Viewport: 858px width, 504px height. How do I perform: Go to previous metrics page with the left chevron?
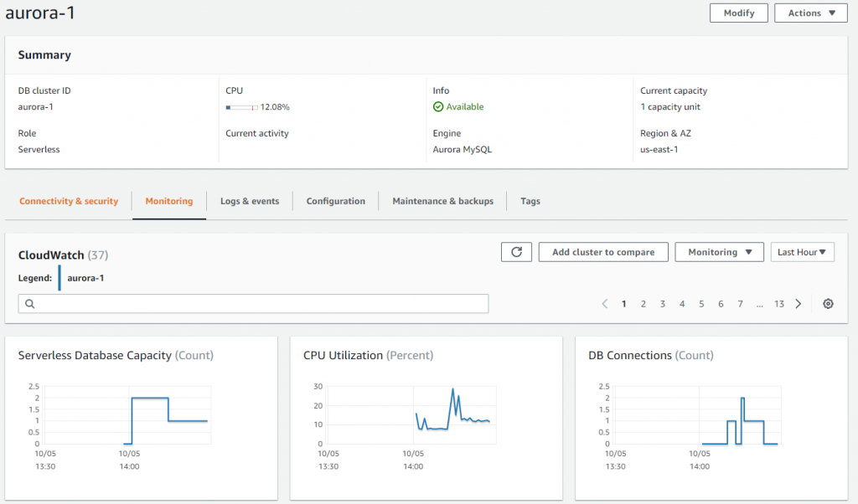(605, 304)
